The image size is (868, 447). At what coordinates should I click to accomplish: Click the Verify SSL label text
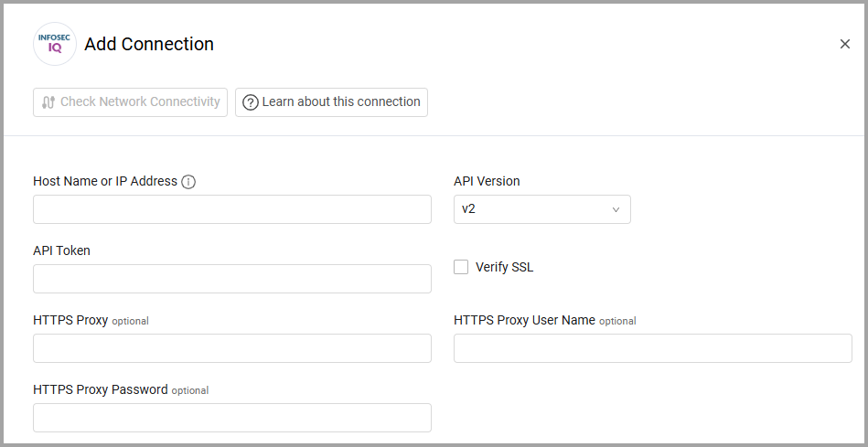(504, 268)
